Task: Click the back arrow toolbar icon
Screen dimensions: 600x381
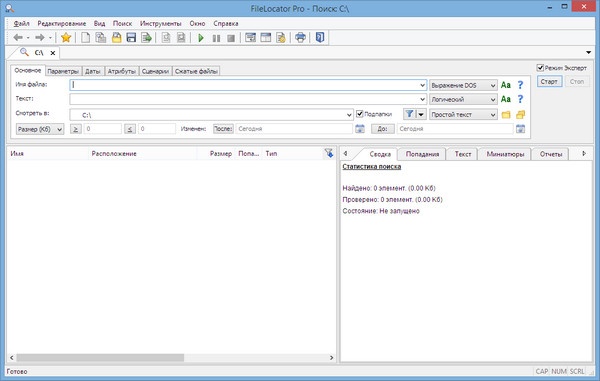Action: click(x=18, y=37)
